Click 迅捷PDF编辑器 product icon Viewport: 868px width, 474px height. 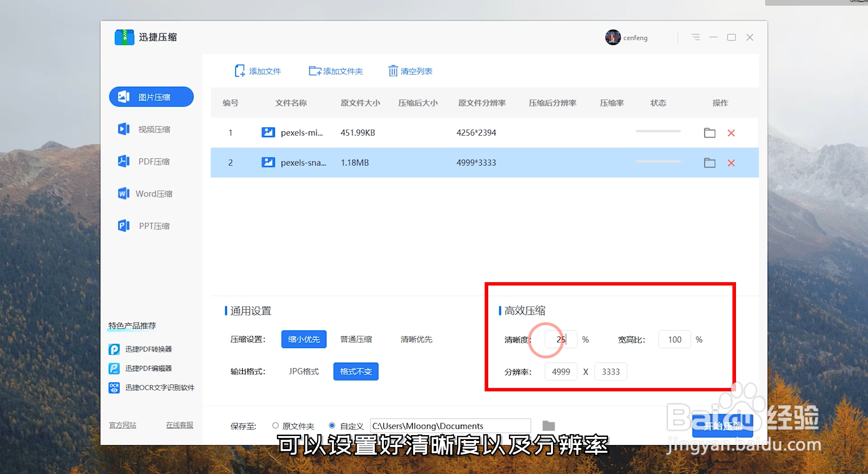click(114, 368)
